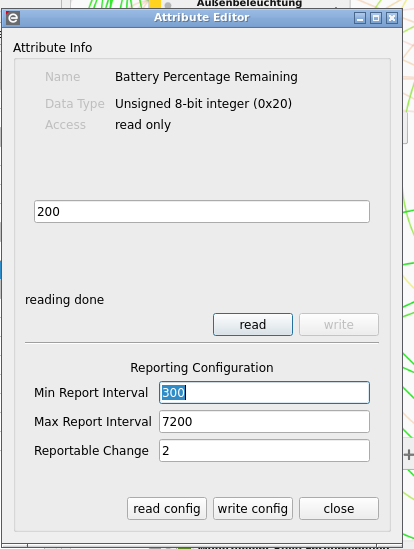Focus the Max Report Interval field
414x549 pixels.
coord(264,422)
